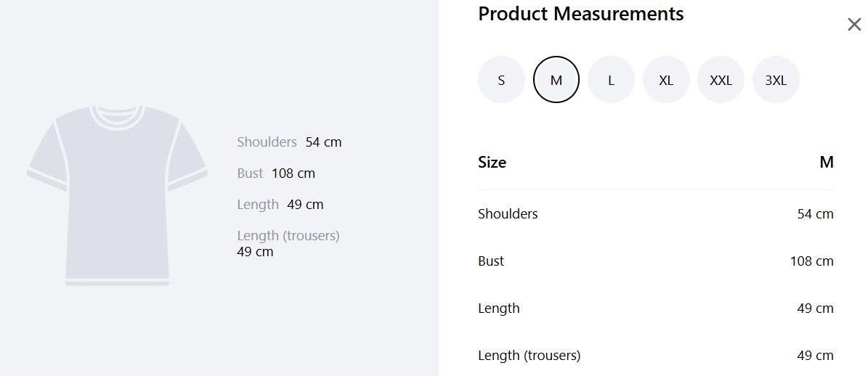
Task: Click the 54 cm value in the table
Action: pos(815,214)
